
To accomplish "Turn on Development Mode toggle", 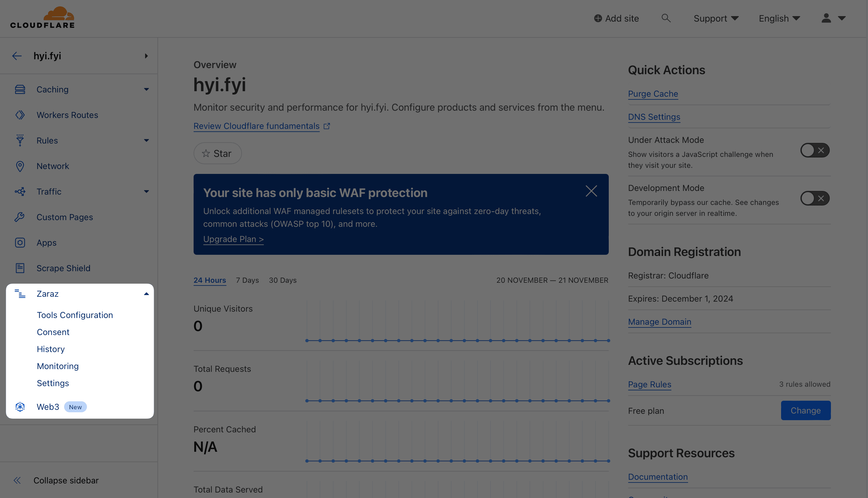I will tap(815, 198).
